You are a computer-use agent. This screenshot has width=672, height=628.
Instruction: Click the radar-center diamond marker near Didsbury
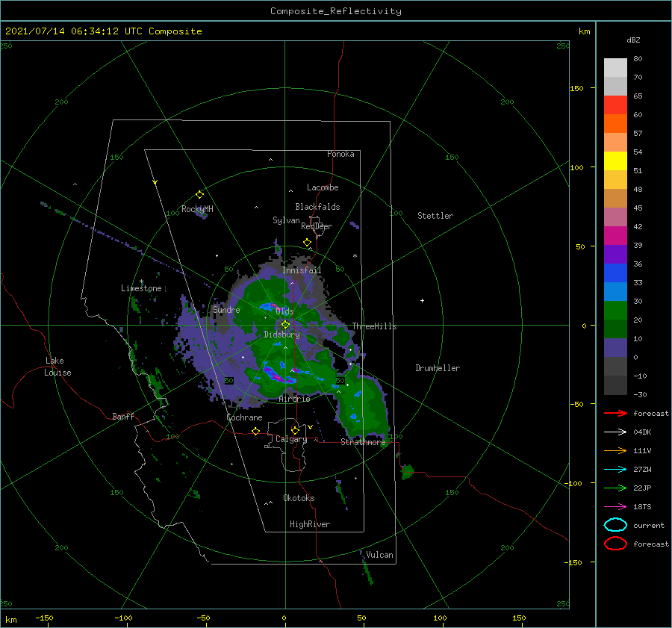285,325
